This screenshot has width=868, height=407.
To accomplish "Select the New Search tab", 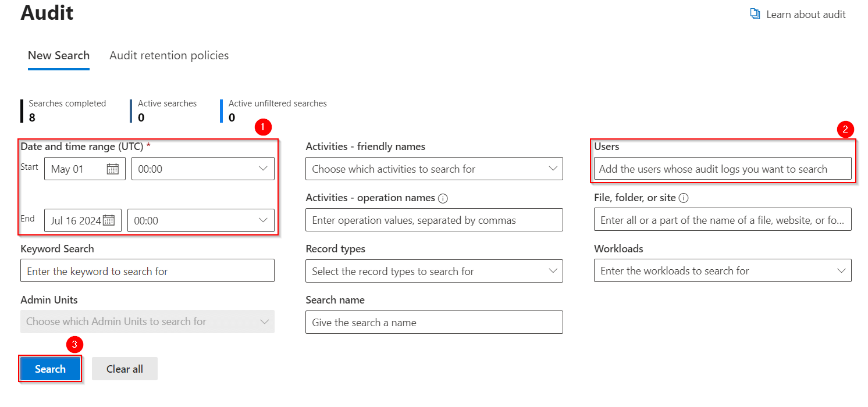I will pos(58,55).
